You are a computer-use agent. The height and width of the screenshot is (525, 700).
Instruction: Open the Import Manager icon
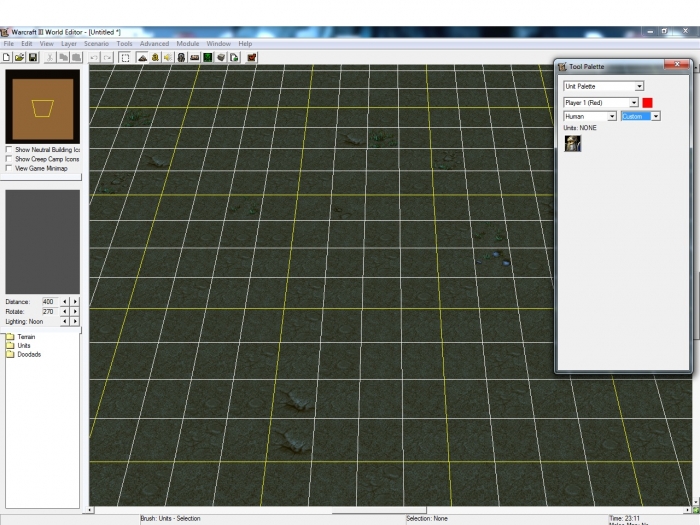pyautogui.click(x=234, y=58)
